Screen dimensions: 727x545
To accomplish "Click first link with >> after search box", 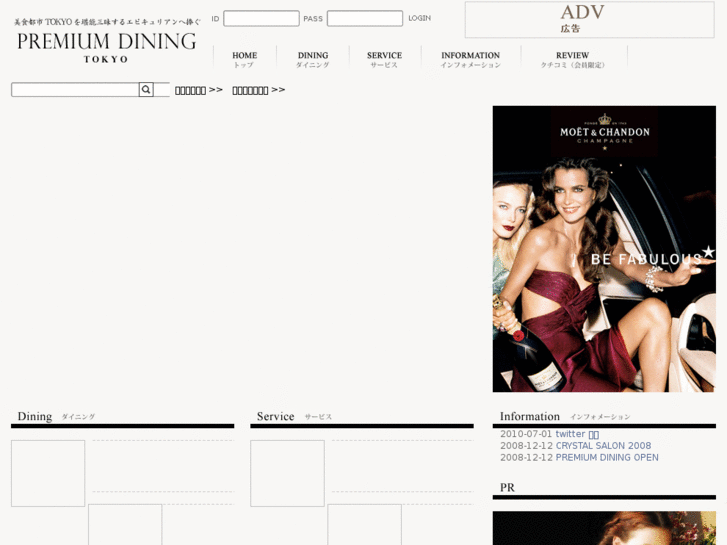I will click(x=199, y=90).
